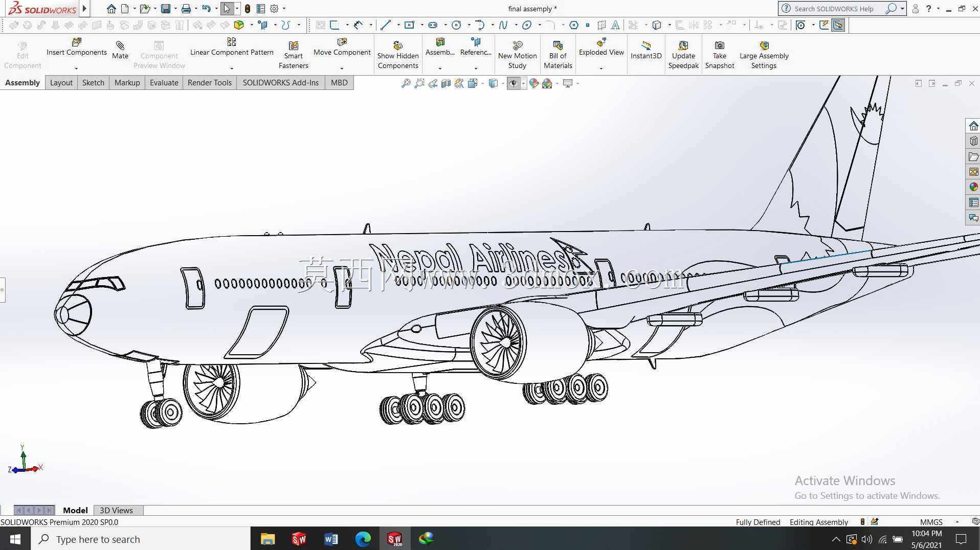980x550 pixels.
Task: Open SOLIDWORKS Resources home tab in task pane
Action: [x=973, y=126]
